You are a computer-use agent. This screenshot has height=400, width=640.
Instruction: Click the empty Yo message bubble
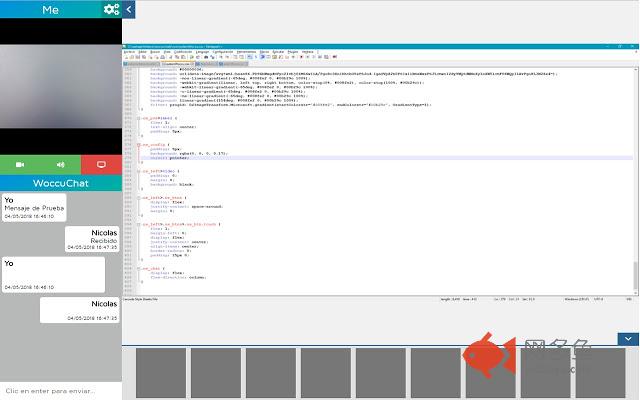53,275
